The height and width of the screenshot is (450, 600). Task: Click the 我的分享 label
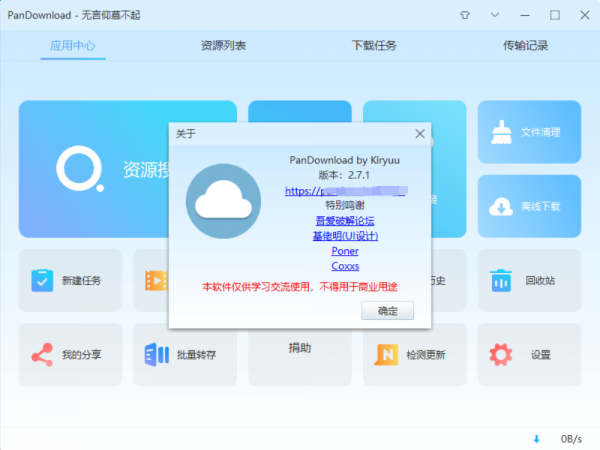tap(82, 355)
